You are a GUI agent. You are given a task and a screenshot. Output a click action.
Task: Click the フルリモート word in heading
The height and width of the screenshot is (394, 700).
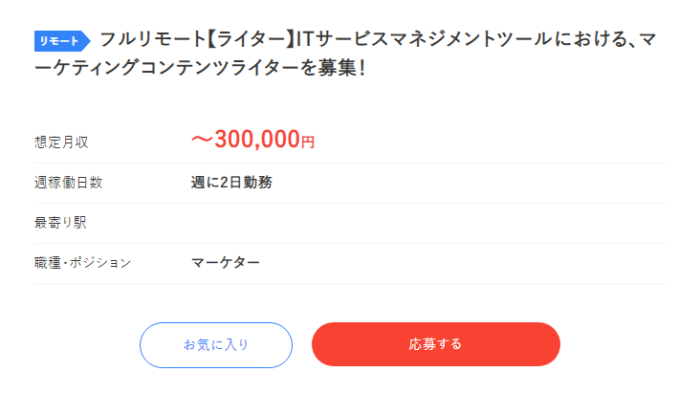click(153, 40)
